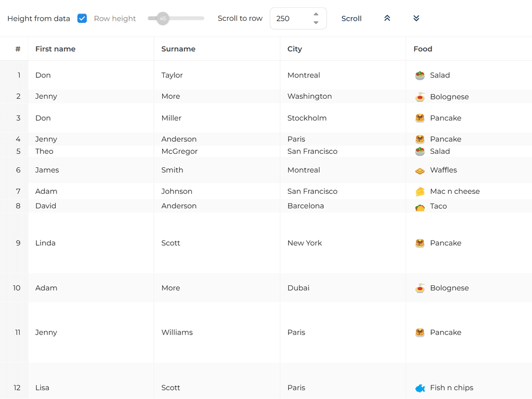Uncheck the Height from data checkbox
This screenshot has width=532, height=399.
[x=82, y=18]
